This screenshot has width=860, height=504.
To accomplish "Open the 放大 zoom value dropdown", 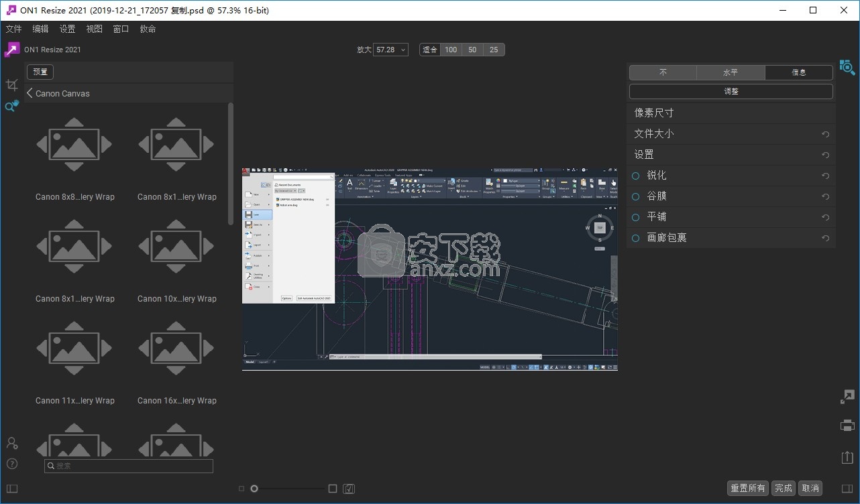I will tap(390, 50).
